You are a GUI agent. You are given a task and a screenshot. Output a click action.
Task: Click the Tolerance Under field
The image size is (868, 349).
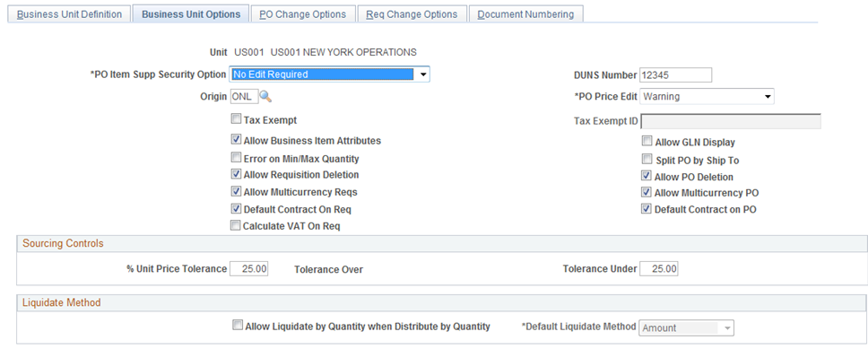point(659,268)
